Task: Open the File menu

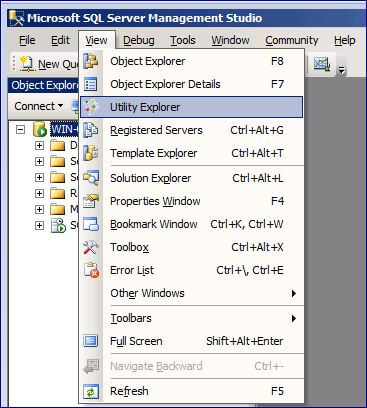Action: (x=27, y=40)
